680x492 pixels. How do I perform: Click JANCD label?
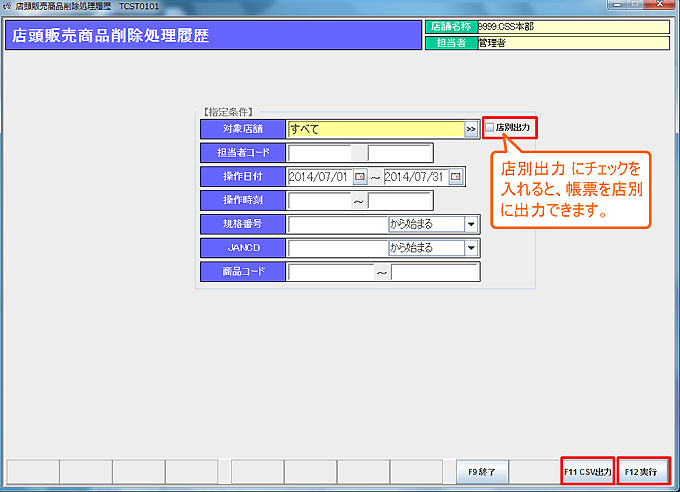(243, 248)
